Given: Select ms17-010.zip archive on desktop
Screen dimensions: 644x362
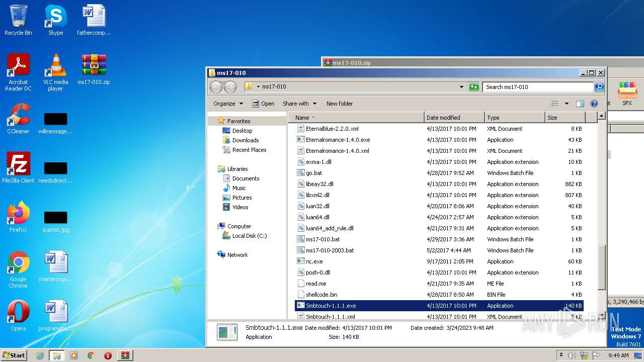Looking at the screenshot, I should (94, 69).
